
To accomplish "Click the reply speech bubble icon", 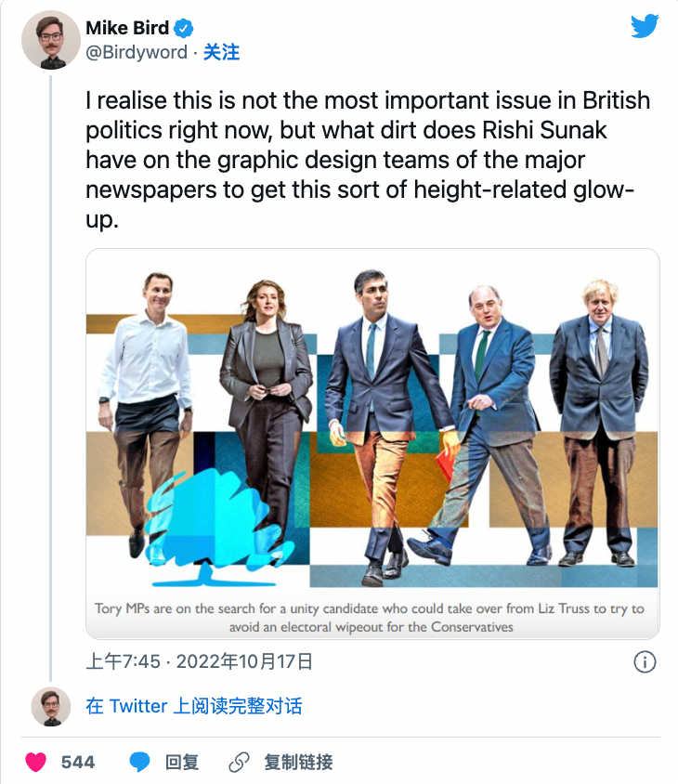I will [x=139, y=763].
